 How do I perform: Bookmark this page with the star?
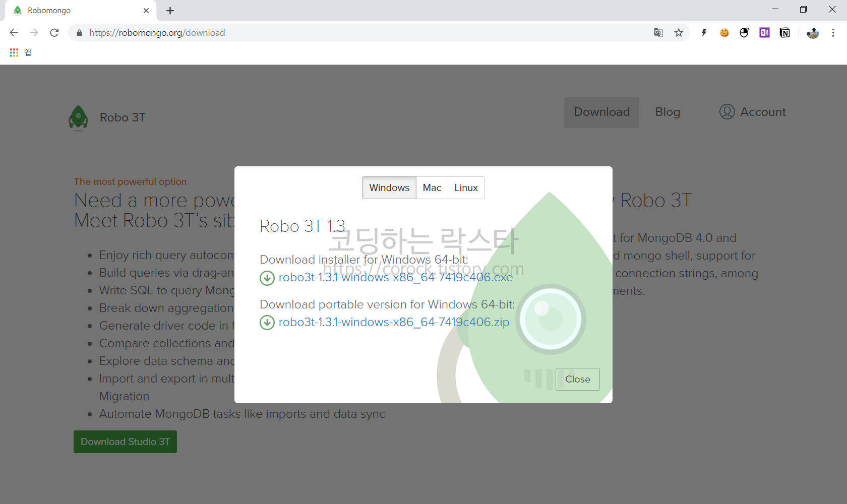tap(679, 33)
